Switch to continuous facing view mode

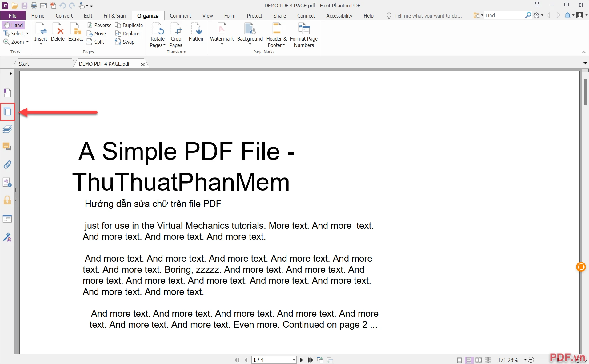point(488,360)
